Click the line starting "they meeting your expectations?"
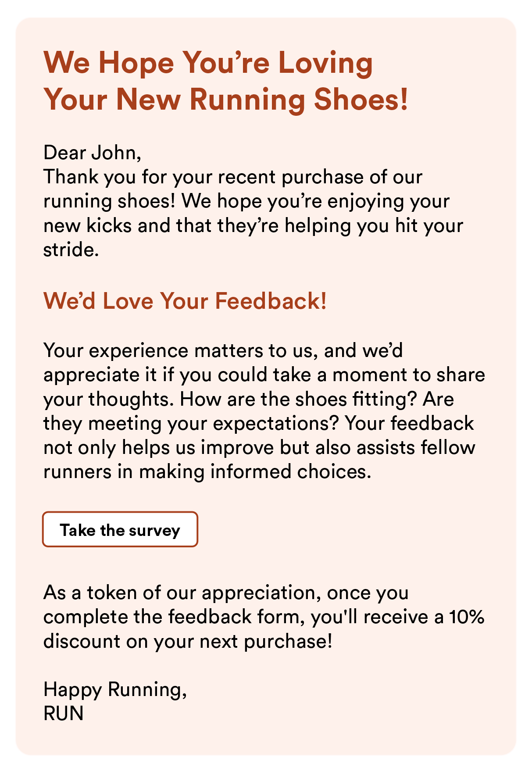The image size is (532, 771). click(x=258, y=424)
